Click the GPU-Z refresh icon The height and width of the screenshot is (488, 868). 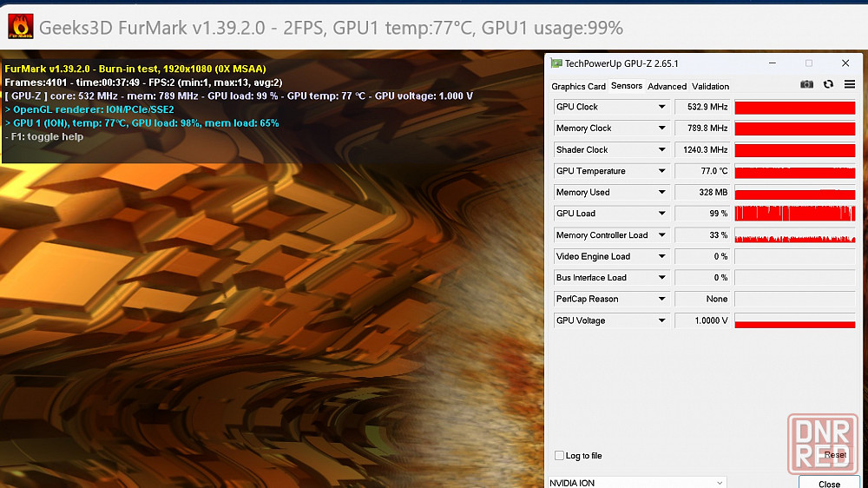[829, 84]
